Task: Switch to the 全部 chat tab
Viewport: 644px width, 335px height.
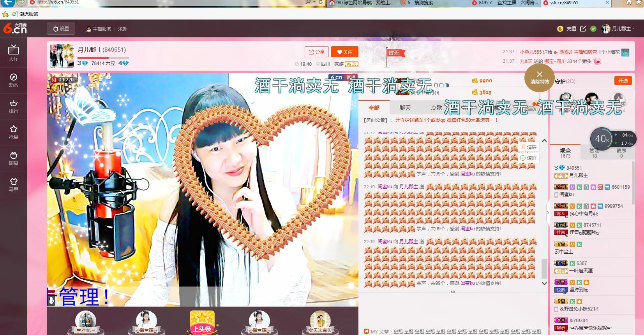Action: 374,108
